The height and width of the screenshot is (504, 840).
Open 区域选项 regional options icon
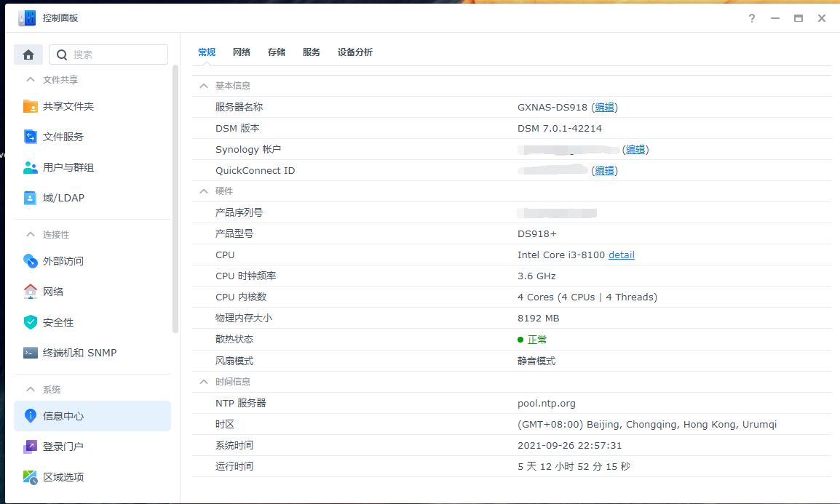(30, 477)
